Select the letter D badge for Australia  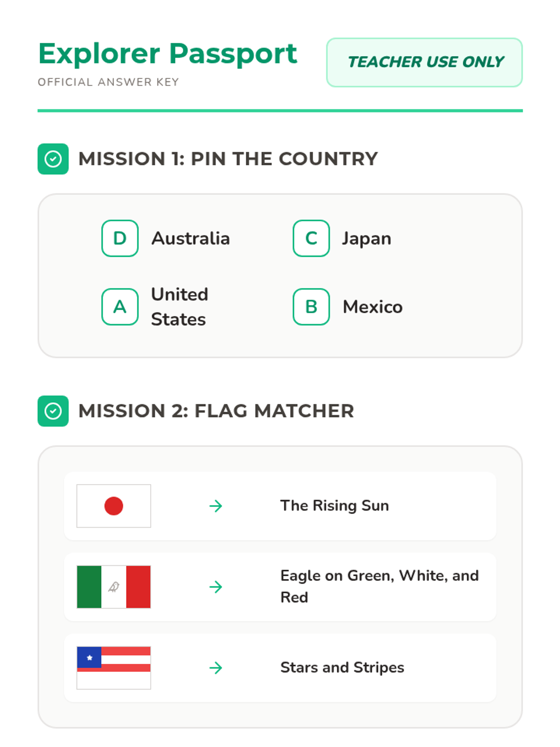coord(120,238)
